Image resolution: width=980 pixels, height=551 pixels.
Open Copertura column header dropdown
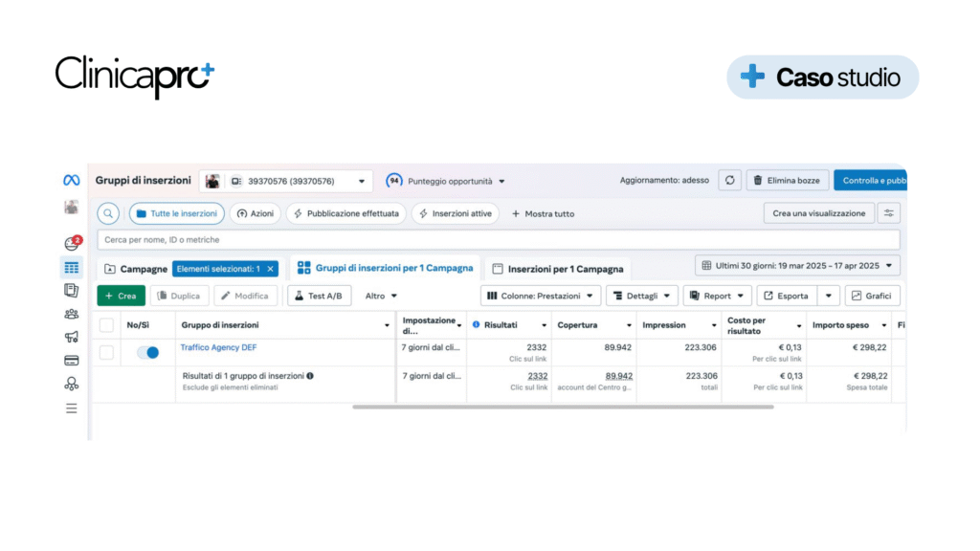629,325
